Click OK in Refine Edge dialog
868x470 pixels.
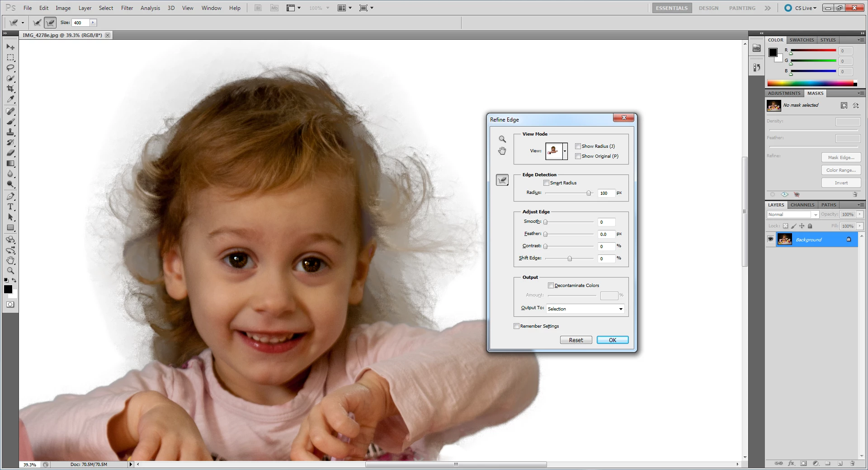(x=613, y=340)
